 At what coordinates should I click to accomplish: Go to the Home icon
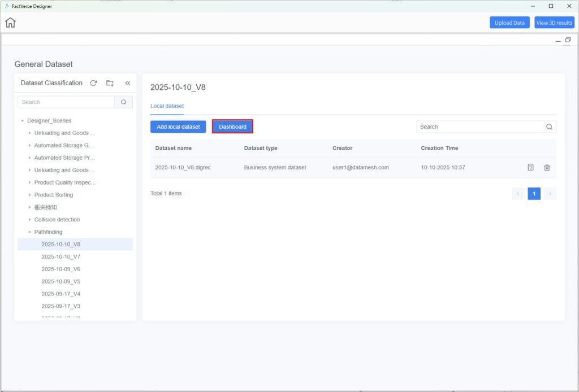10,23
